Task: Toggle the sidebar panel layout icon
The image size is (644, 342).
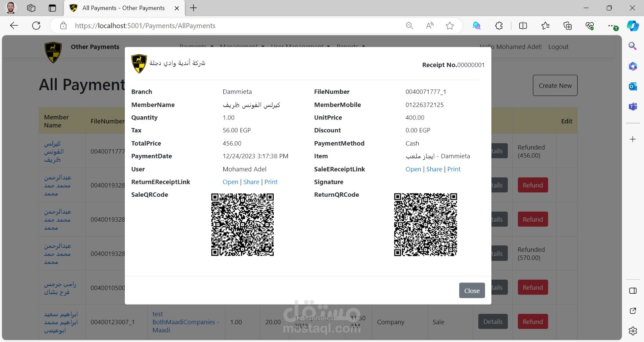Action: click(x=633, y=291)
